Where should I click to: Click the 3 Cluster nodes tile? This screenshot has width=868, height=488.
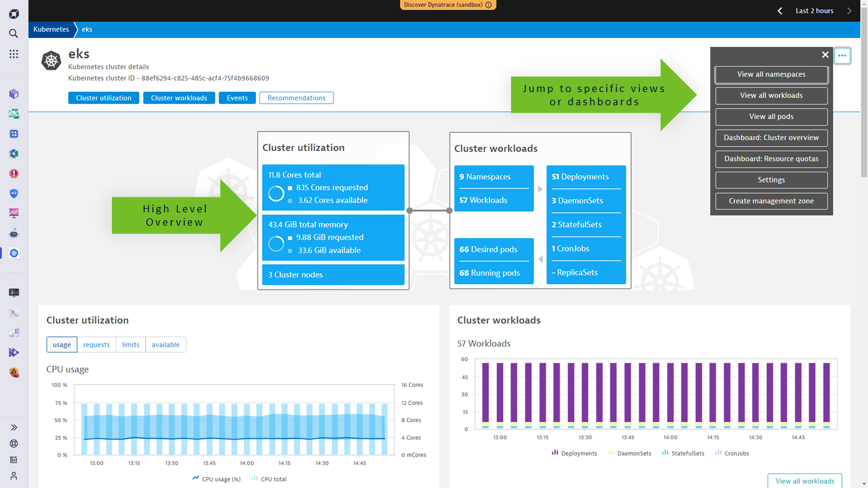pyautogui.click(x=333, y=274)
